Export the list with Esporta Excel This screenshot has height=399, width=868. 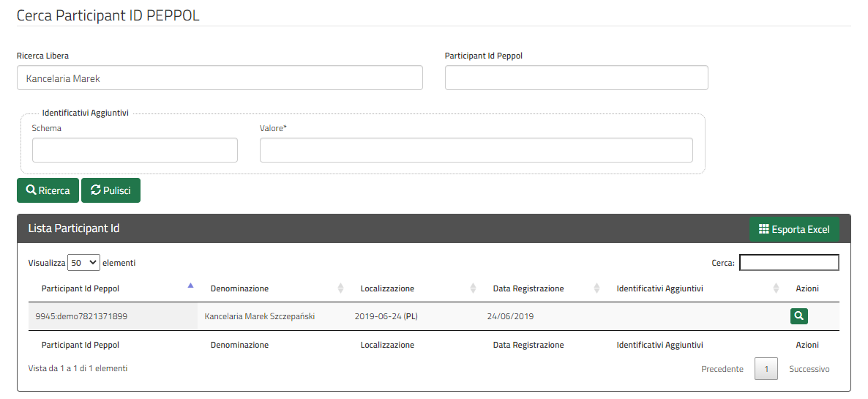[794, 229]
